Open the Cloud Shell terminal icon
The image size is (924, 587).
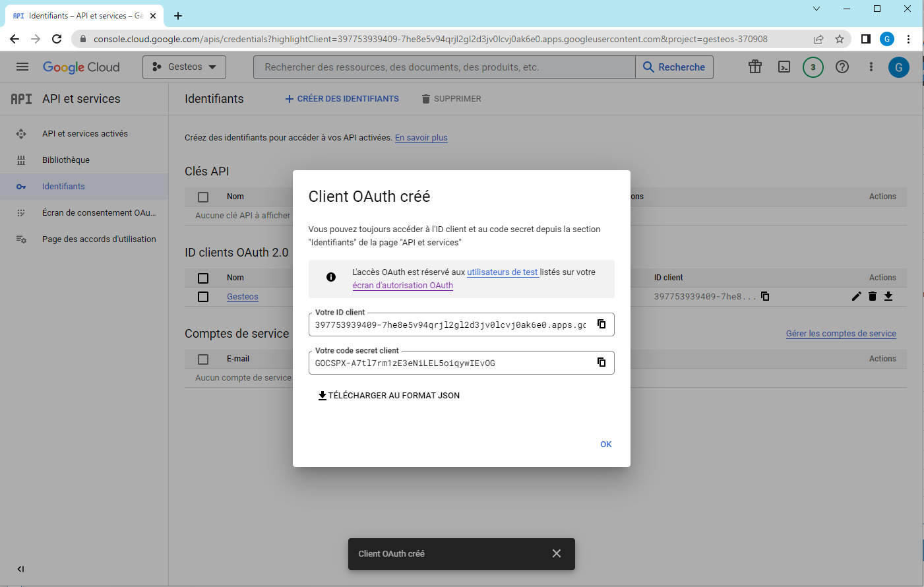pyautogui.click(x=784, y=67)
